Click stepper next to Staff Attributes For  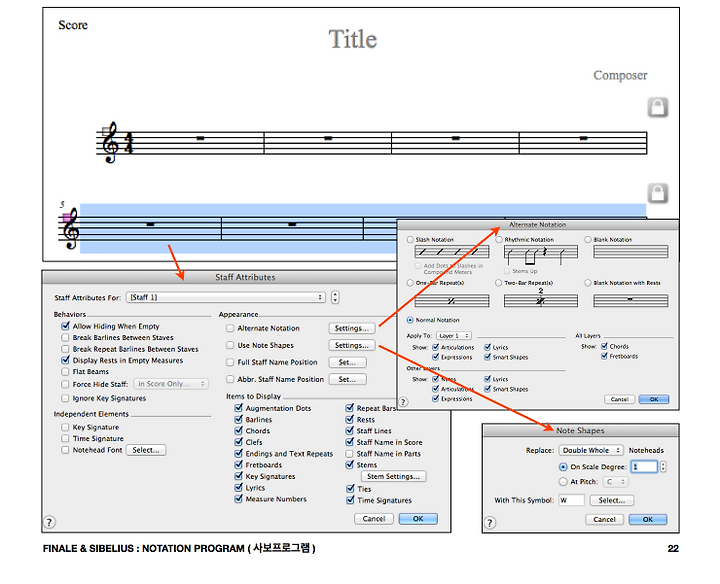(x=335, y=298)
